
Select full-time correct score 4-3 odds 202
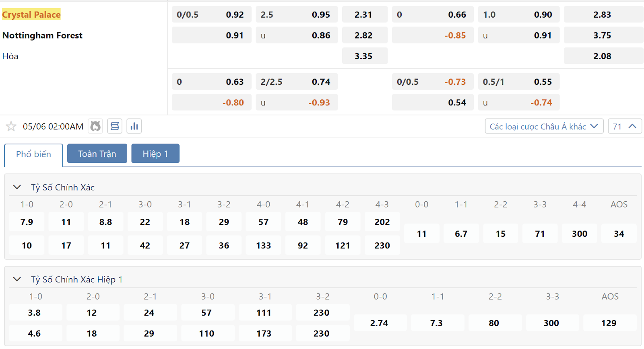382,222
